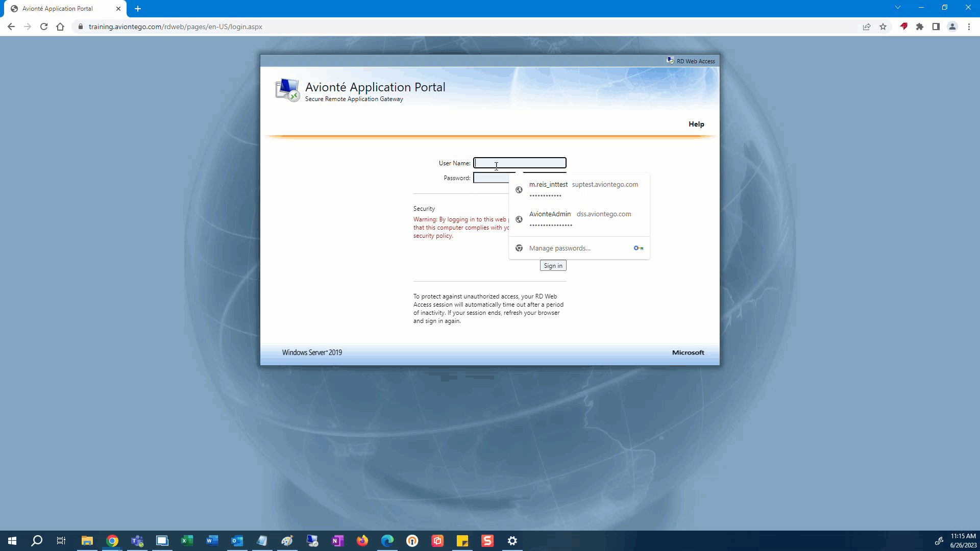Open Task View
Image resolution: width=980 pixels, height=551 pixels.
point(61,541)
